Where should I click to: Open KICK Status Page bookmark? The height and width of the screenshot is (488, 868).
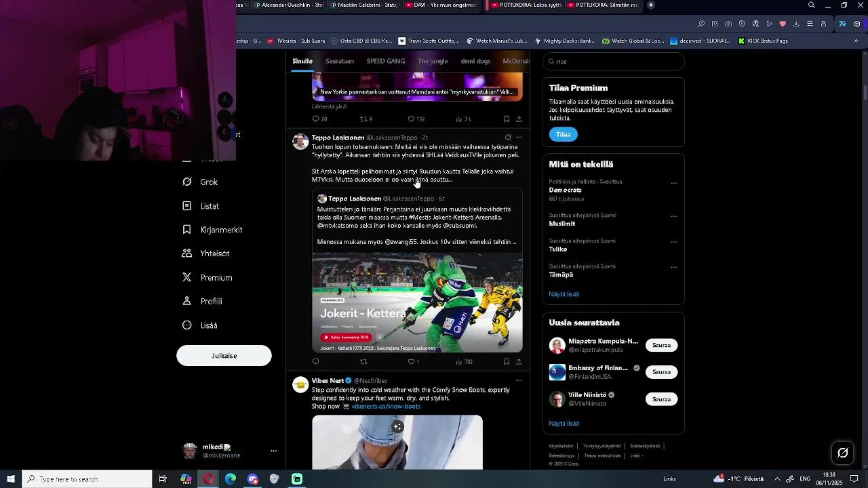(x=762, y=41)
